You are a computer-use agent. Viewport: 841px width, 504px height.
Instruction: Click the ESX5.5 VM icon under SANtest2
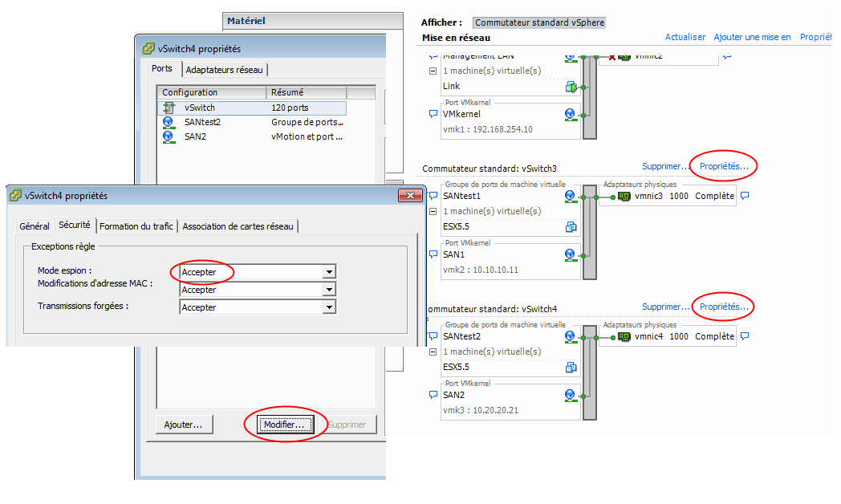[571, 368]
